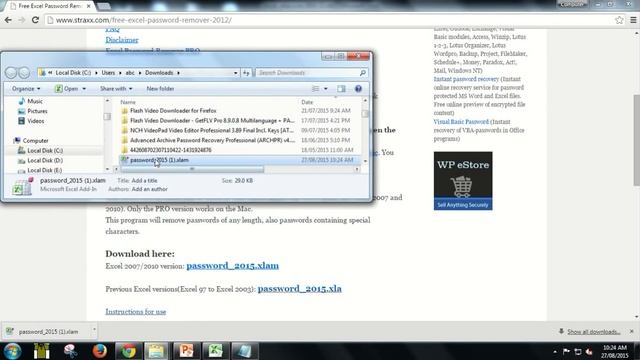Screen dimensions: 640x360
Task: Create a New folder
Action: pyautogui.click(x=160, y=89)
